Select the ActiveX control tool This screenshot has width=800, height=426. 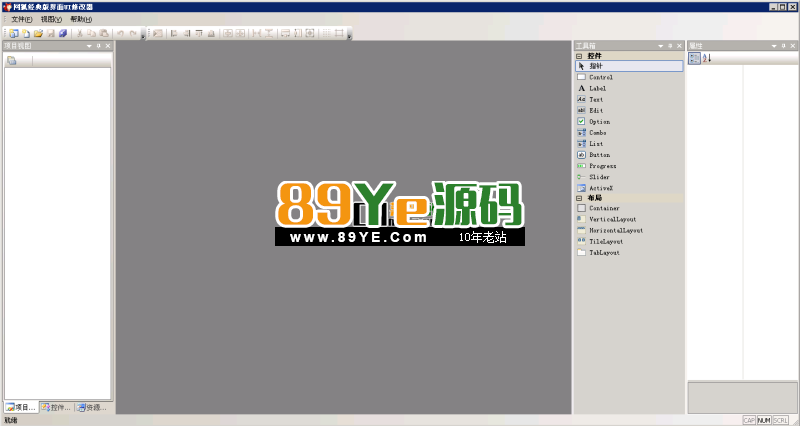click(601, 187)
